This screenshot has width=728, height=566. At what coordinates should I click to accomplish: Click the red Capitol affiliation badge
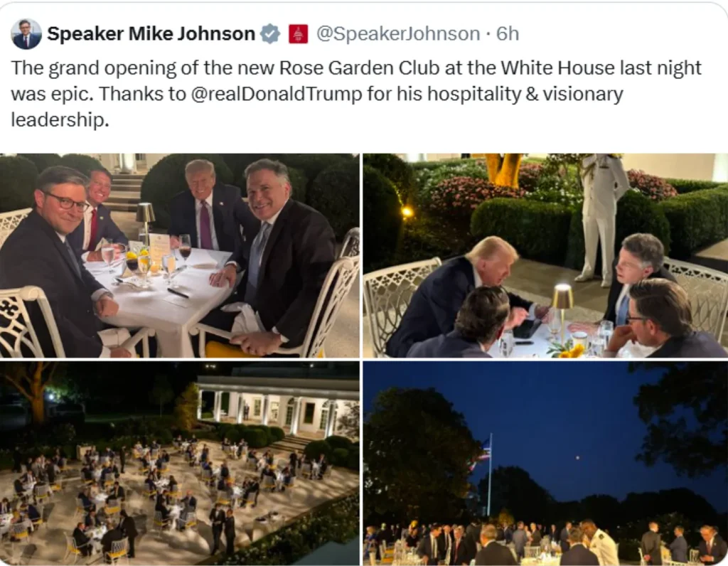coord(299,34)
